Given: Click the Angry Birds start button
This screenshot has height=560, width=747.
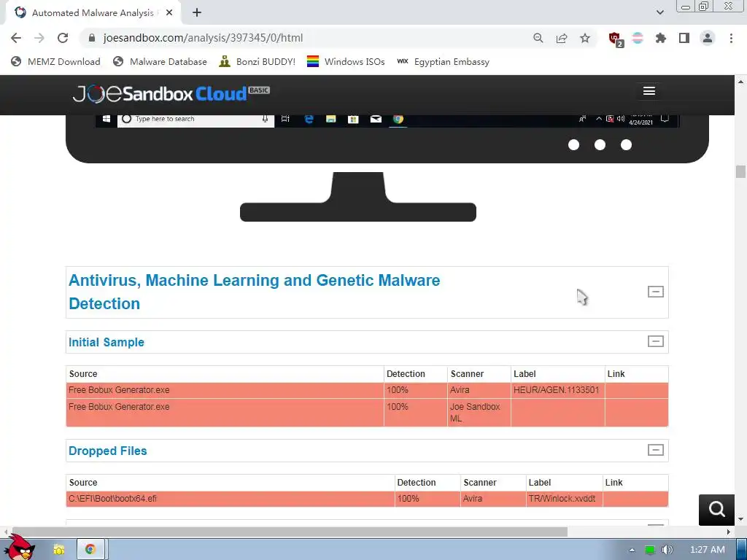Looking at the screenshot, I should click(x=19, y=548).
